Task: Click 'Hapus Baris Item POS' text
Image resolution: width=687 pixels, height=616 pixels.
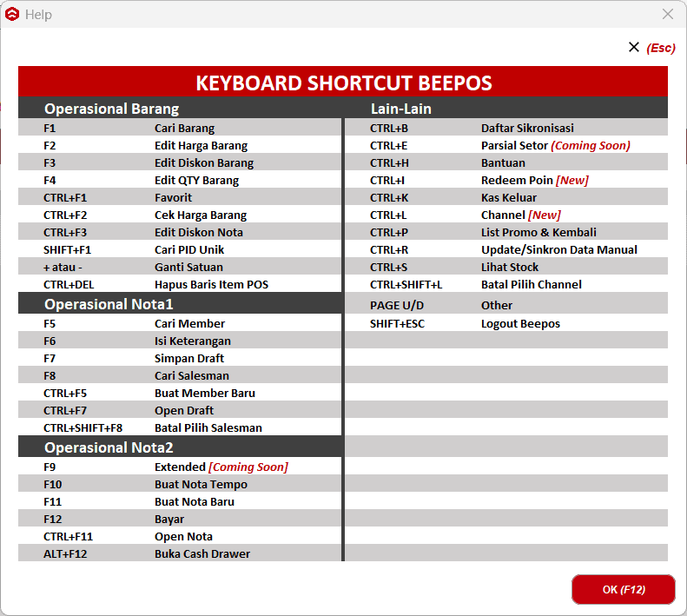Action: [211, 285]
